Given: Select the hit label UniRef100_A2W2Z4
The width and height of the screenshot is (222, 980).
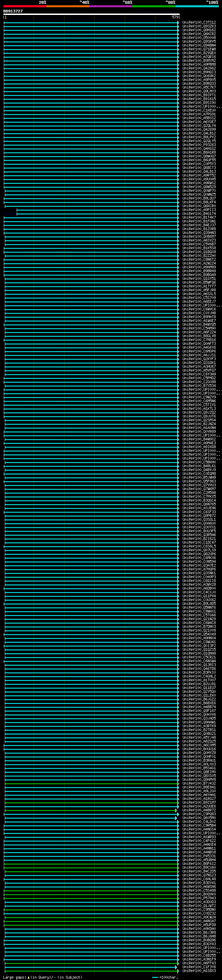Looking at the screenshot, I should coord(199,263).
